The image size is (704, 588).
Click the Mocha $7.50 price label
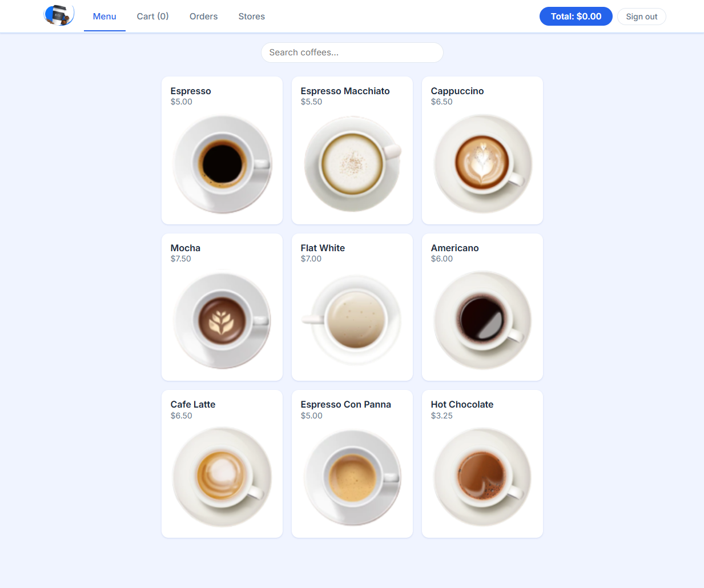(181, 259)
